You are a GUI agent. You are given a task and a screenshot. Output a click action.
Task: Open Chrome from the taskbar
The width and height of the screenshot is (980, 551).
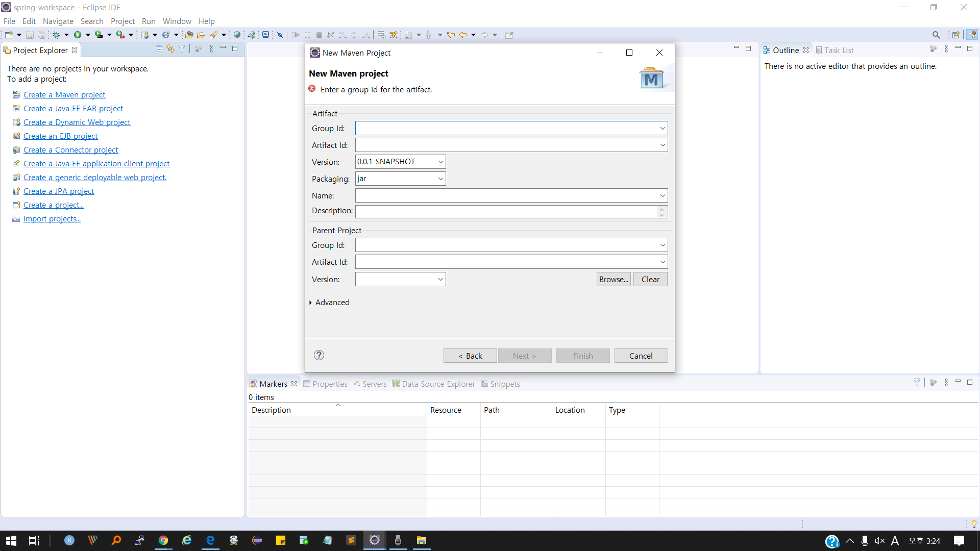163,540
